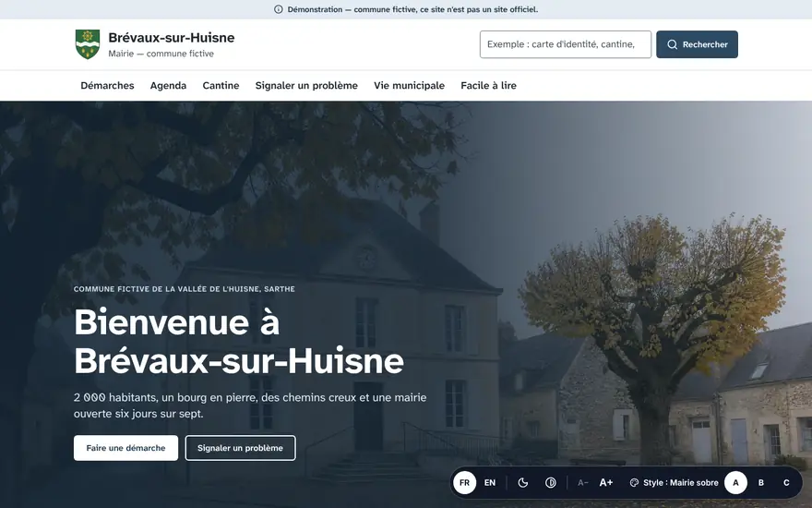Click the Brévaux-sur-Huisne coat of arms logo
The image size is (812, 508).
pyautogui.click(x=88, y=44)
